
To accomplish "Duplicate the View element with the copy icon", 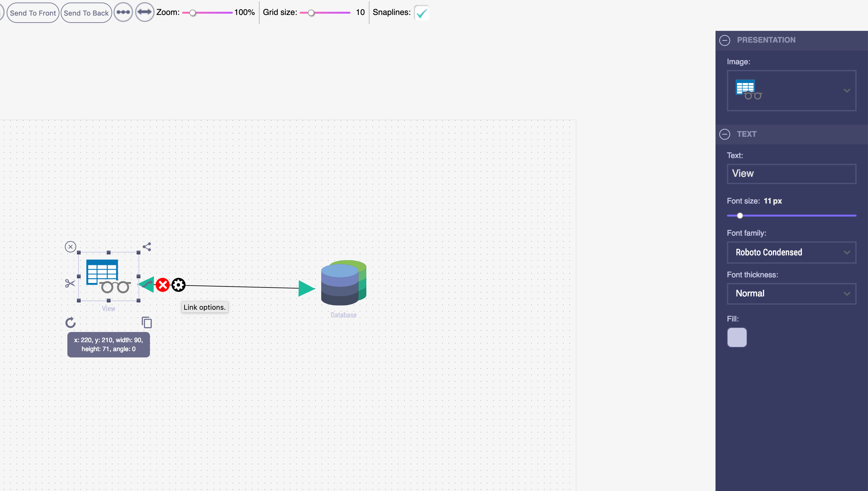I will 146,322.
